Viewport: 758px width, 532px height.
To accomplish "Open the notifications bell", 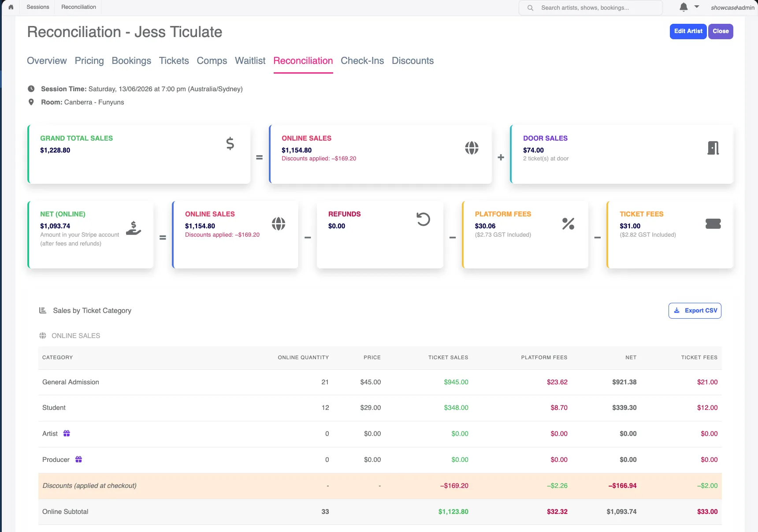I will pos(684,7).
